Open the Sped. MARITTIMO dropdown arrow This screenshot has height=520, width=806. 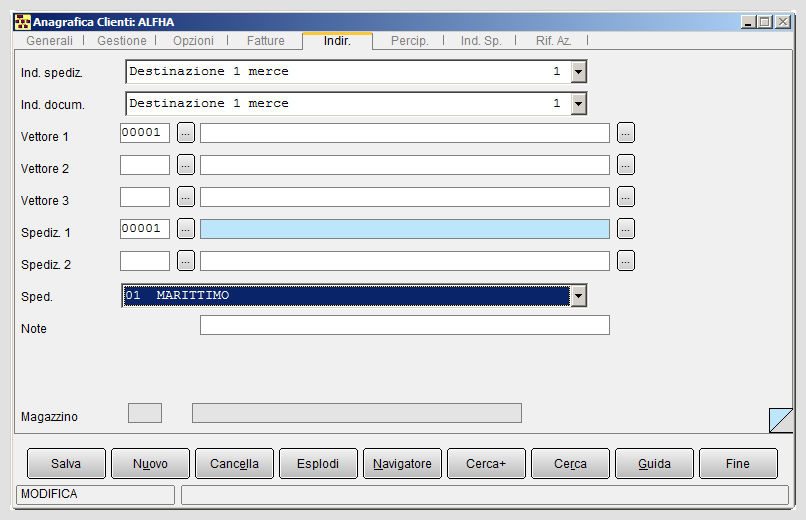(x=578, y=295)
